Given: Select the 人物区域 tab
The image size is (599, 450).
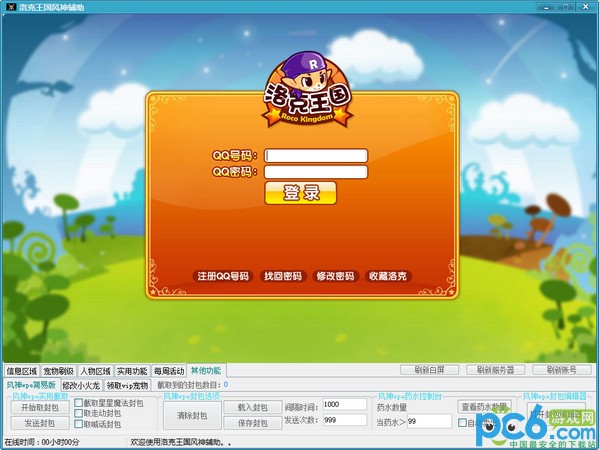Looking at the screenshot, I should click(95, 371).
